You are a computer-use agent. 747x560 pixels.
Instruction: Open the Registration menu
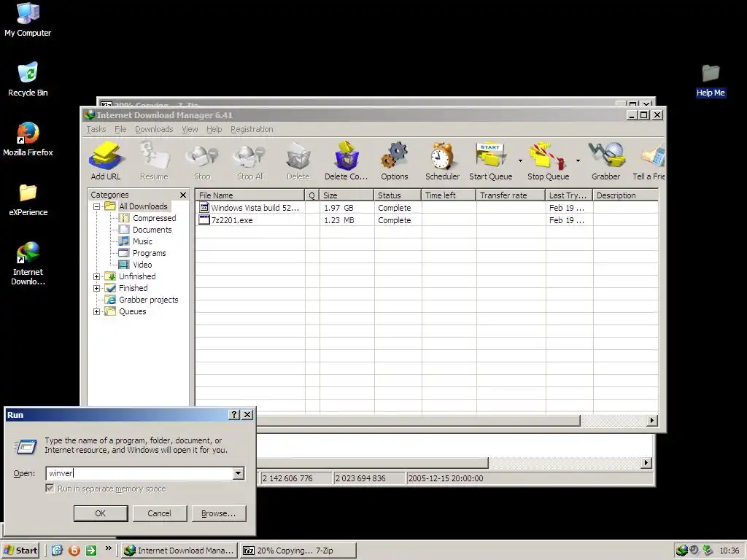click(x=252, y=129)
